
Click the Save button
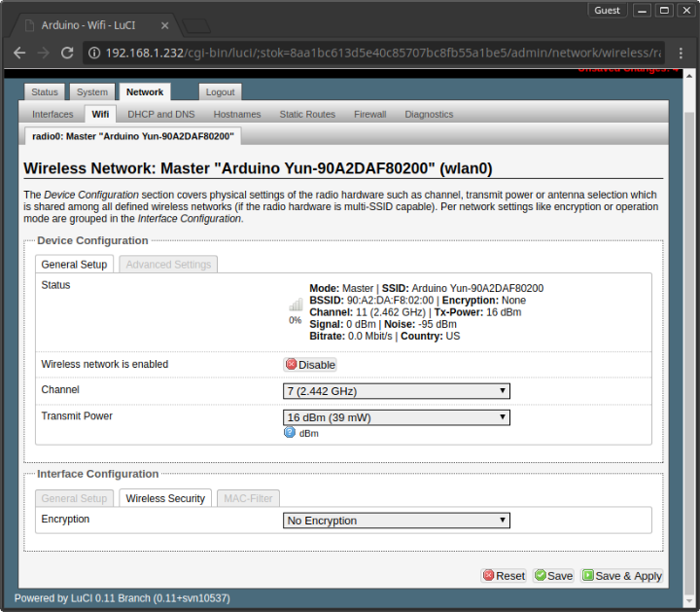coord(553,576)
